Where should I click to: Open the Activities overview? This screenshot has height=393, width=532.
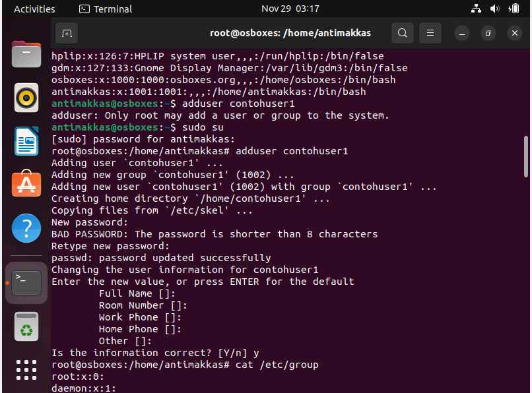click(34, 9)
